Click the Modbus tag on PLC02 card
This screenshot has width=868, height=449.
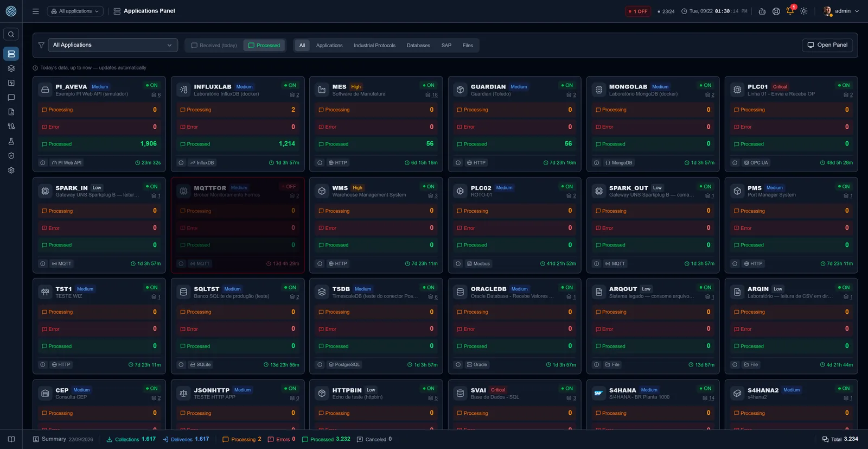(x=478, y=264)
